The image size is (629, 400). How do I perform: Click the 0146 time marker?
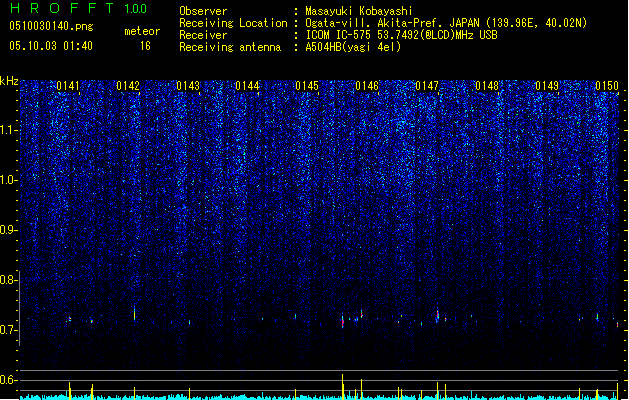[367, 86]
